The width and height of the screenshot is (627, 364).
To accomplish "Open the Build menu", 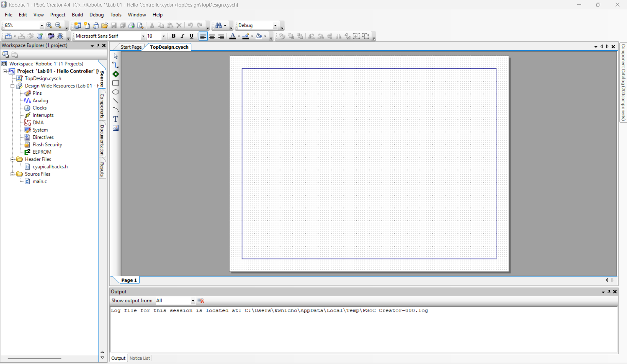I will [x=77, y=15].
